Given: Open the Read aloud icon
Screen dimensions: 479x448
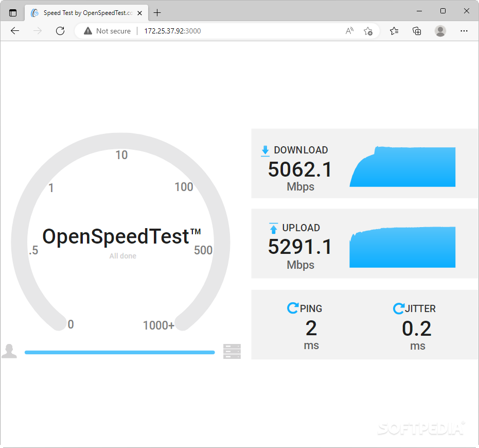Looking at the screenshot, I should [x=349, y=31].
